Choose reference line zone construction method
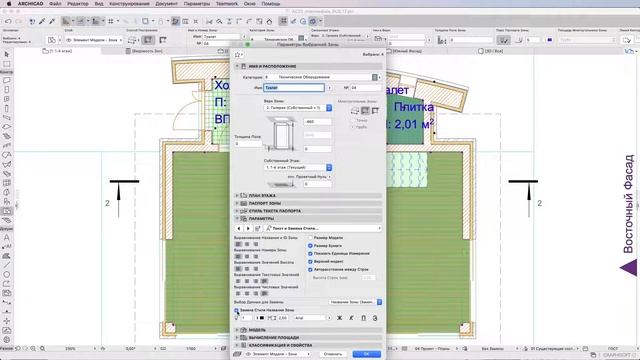Screen dimensions: 640x360 [x=375, y=111]
